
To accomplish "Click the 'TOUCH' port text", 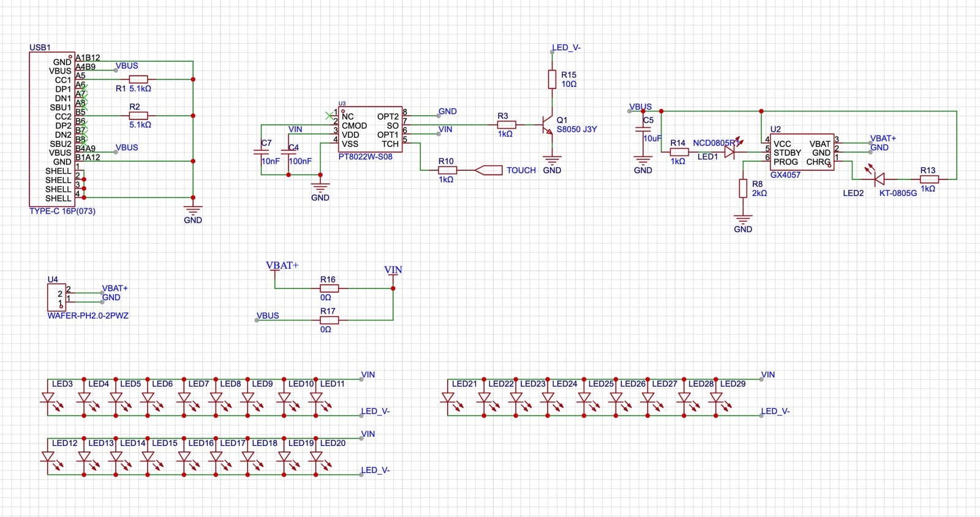I will [521, 170].
